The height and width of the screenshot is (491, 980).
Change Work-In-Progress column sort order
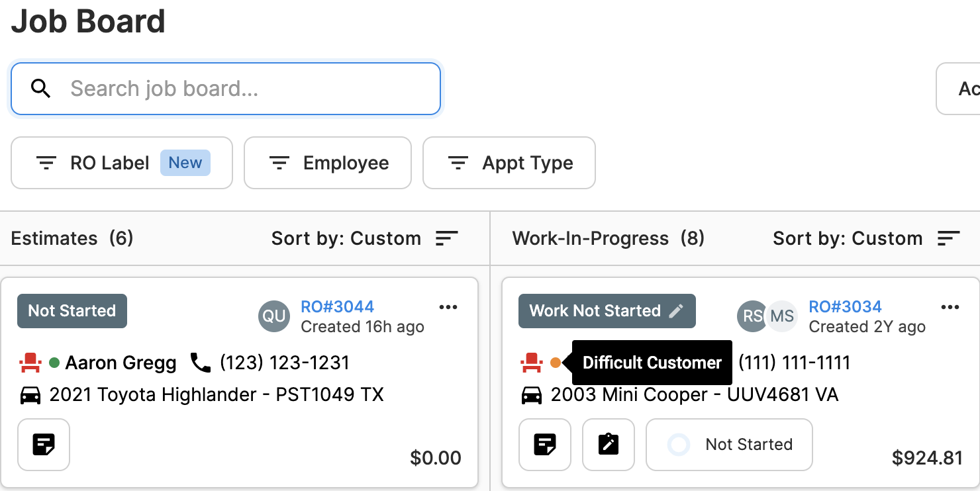tap(866, 238)
